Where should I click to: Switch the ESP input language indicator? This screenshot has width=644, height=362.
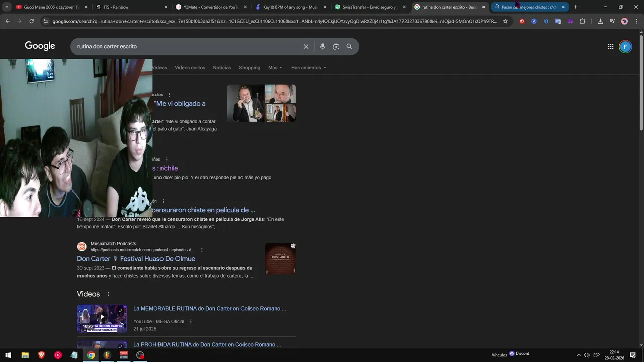click(596, 355)
